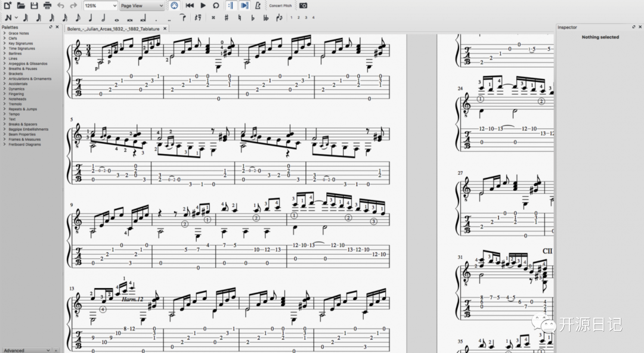Switch to voice 4
The height and width of the screenshot is (353, 644).
(314, 18)
